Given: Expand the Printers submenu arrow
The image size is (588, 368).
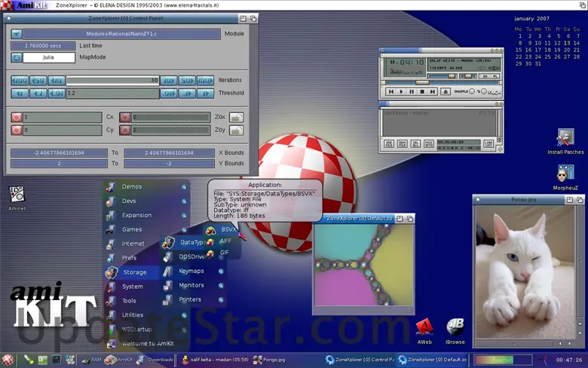Looking at the screenshot, I should [x=221, y=299].
